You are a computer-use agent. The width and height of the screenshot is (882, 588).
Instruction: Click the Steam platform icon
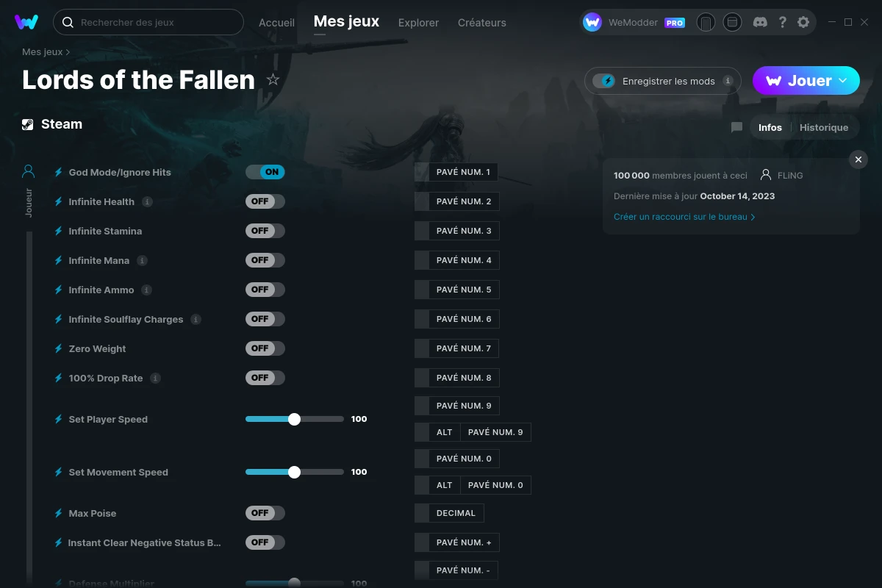(x=28, y=124)
